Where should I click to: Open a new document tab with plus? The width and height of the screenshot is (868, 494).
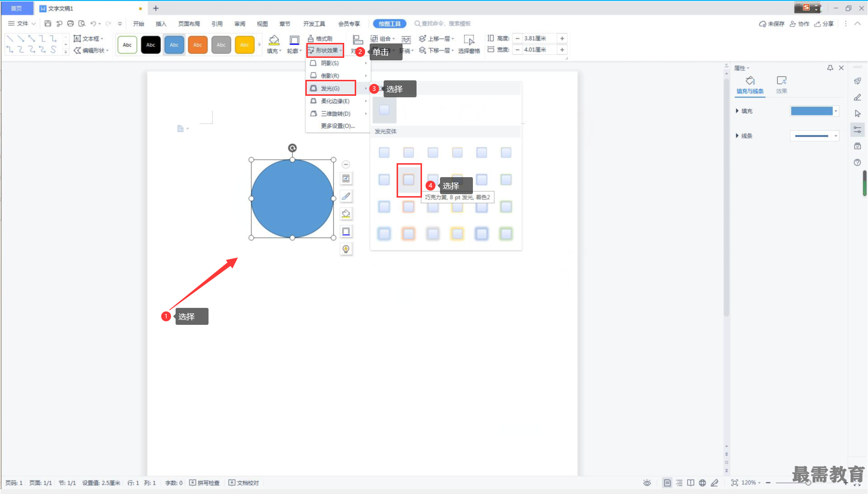(x=156, y=8)
